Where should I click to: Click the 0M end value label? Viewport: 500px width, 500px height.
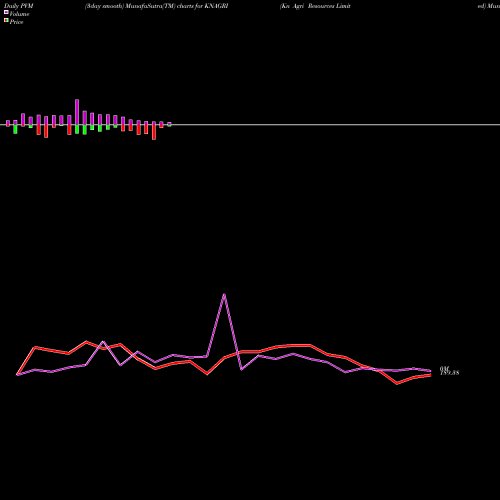pyautogui.click(x=444, y=368)
